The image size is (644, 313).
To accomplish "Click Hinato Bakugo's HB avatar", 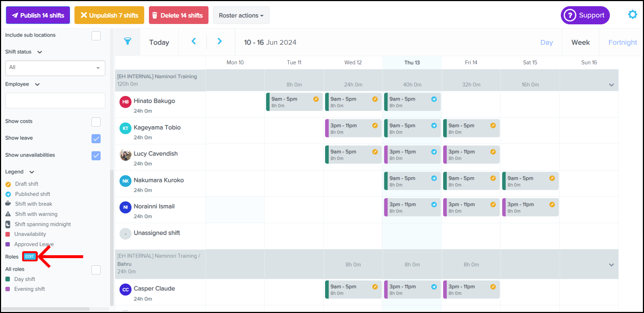I will point(125,102).
